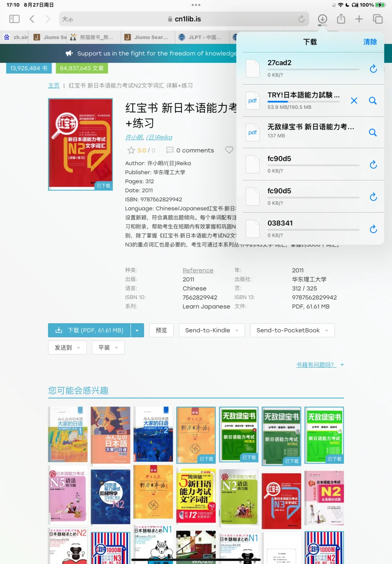Open the TRY!日本語能力試験 pdf file icon
The height and width of the screenshot is (564, 392).
click(x=253, y=101)
